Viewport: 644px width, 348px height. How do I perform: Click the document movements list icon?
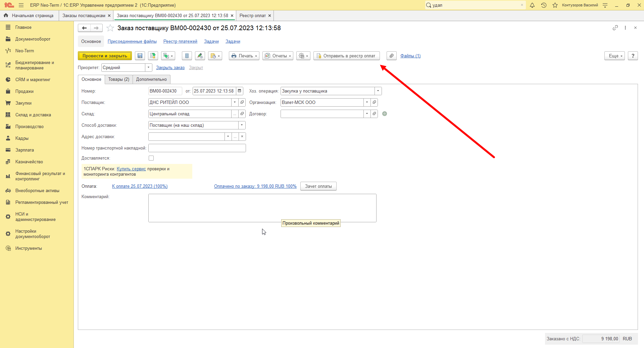point(187,56)
